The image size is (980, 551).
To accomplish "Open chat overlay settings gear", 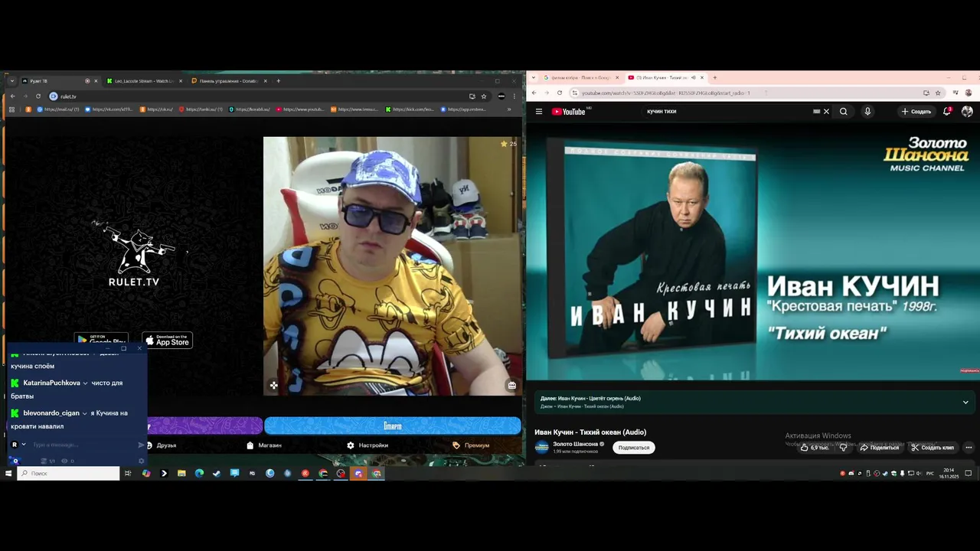I will (x=141, y=461).
